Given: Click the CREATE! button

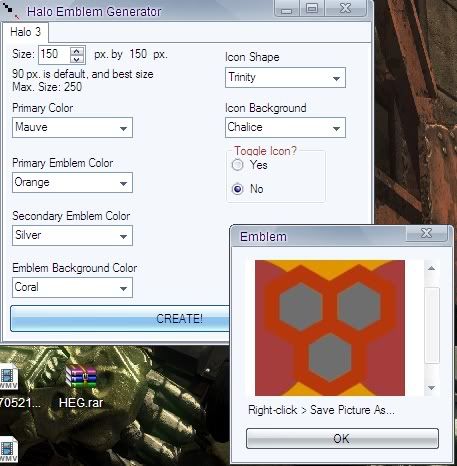Looking at the screenshot, I should coord(120,319).
